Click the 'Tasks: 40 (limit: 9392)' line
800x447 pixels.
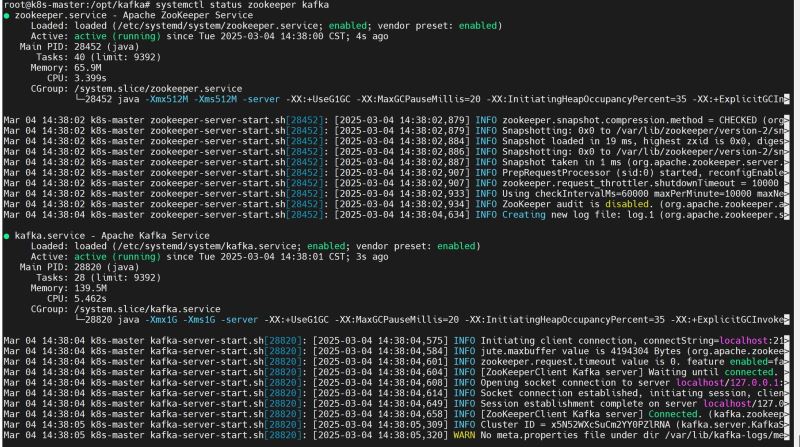pos(98,57)
